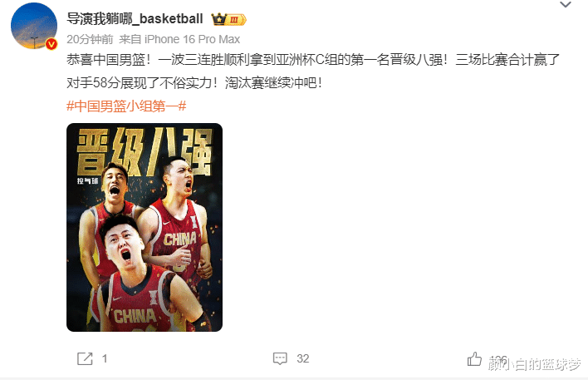Click the like count number
The width and height of the screenshot is (588, 380).
499,359
